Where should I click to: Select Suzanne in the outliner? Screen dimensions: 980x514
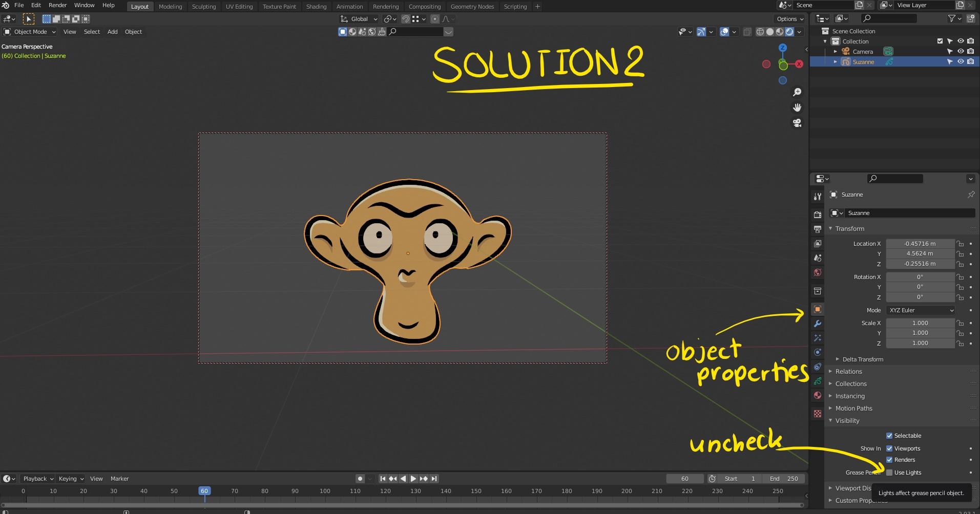point(863,62)
